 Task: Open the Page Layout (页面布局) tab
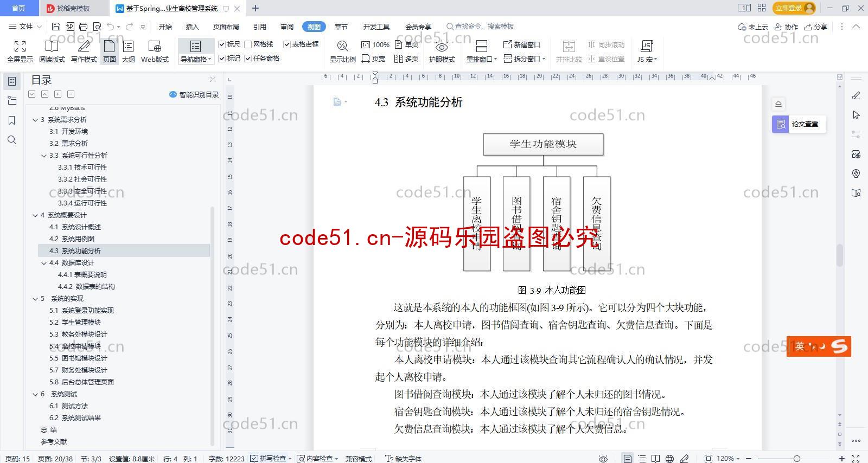(226, 27)
